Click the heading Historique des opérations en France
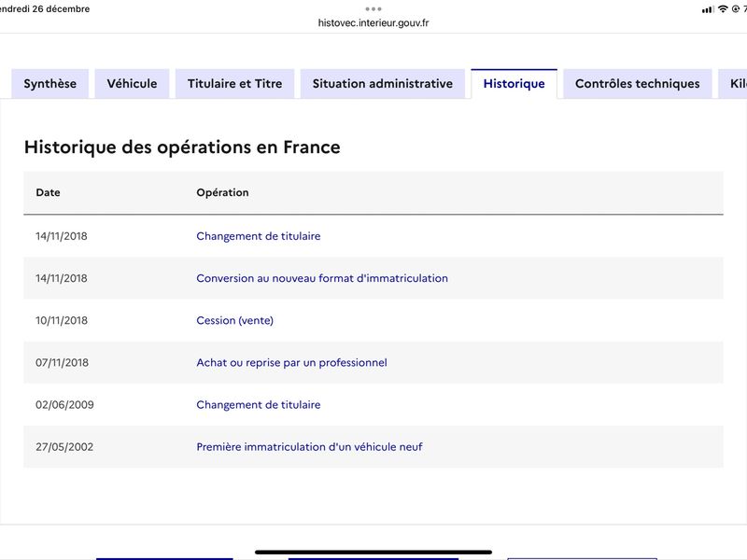Screen dimensions: 747x560 [x=182, y=147]
